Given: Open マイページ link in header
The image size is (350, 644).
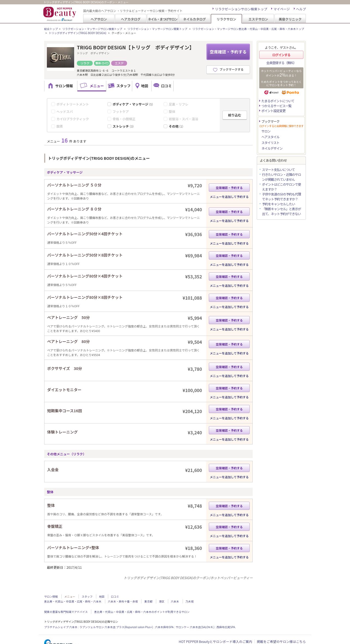Looking at the screenshot, I should (282, 9).
